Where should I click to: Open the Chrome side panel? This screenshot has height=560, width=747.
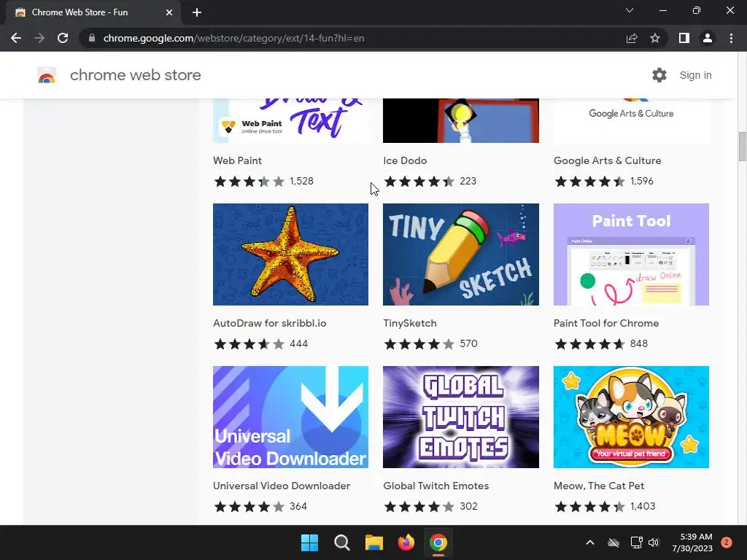point(684,38)
